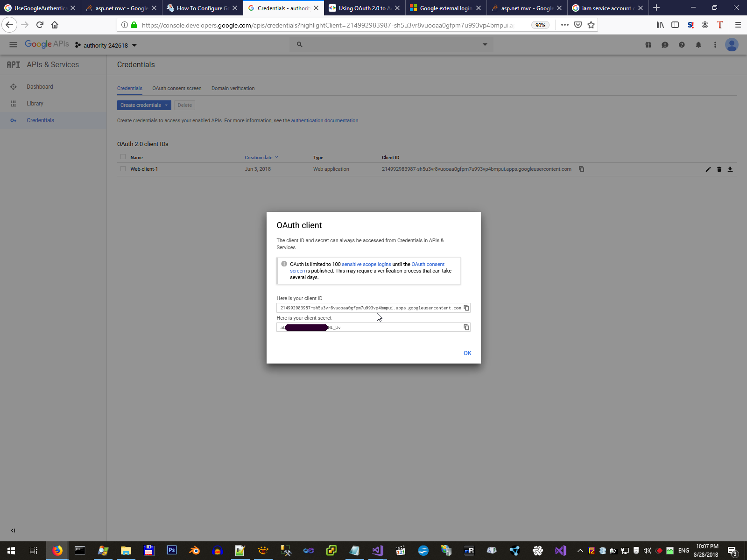Click the browser 90% zoom level badge
Screen dimensions: 747x560
(540, 25)
